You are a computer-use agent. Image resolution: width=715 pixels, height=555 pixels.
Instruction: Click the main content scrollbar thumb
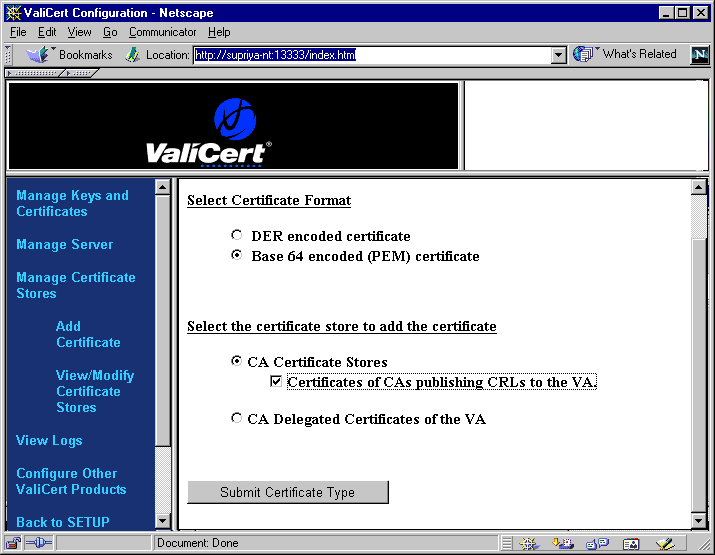pyautogui.click(x=699, y=375)
